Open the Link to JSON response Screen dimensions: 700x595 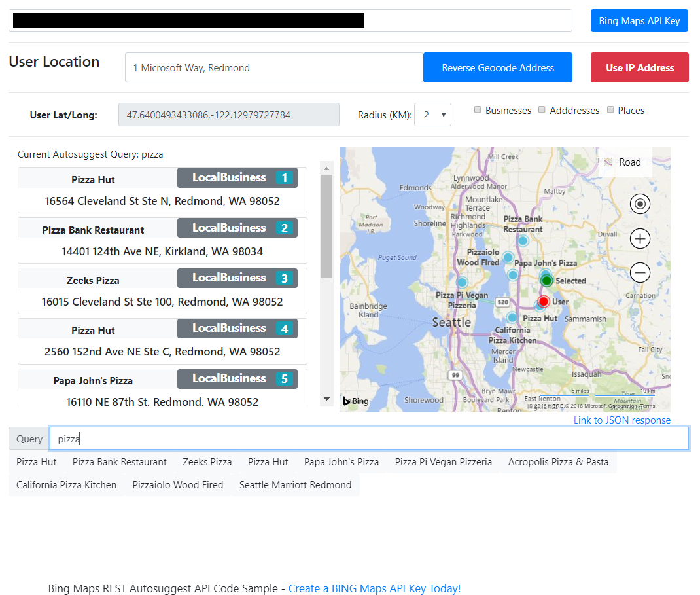[621, 420]
